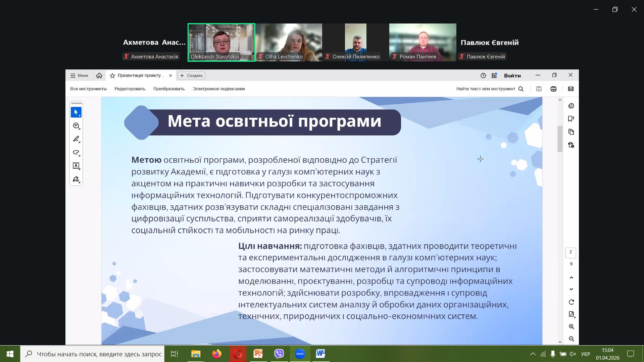The width and height of the screenshot is (644, 362).
Task: Select the arrow selection tool
Action: click(76, 112)
